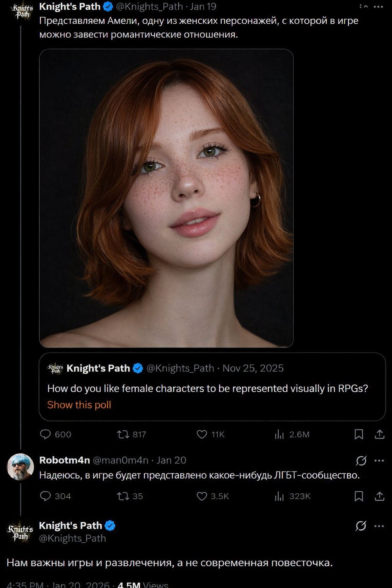Bookmark Robotm4n's reply
392x588 pixels.
pyautogui.click(x=359, y=496)
